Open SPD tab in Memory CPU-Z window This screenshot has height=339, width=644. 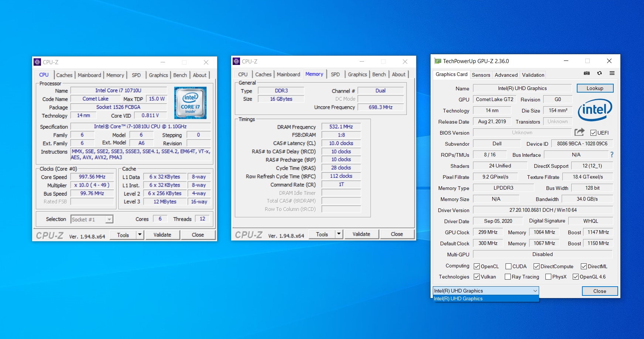coord(335,74)
